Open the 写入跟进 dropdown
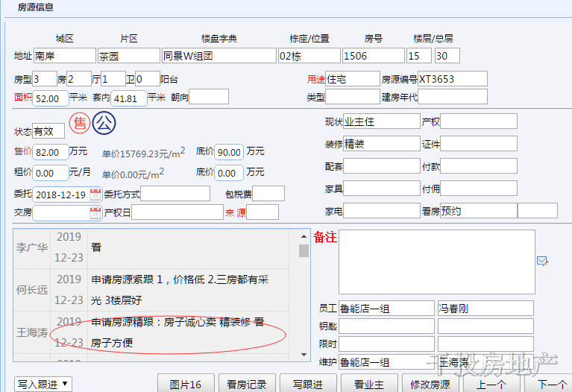 [x=43, y=384]
